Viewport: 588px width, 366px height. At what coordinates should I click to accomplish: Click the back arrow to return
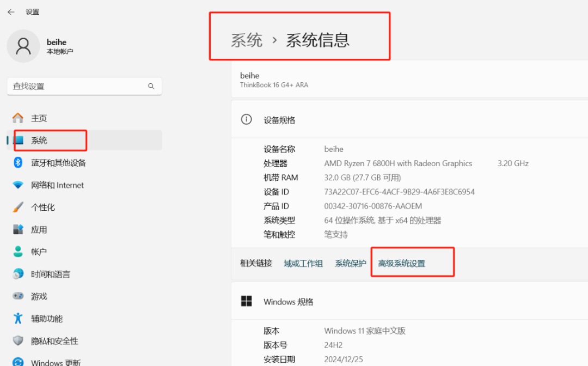coord(11,11)
